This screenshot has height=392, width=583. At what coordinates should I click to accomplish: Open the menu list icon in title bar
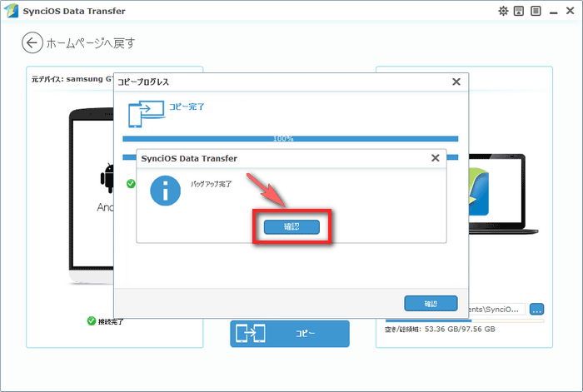click(x=536, y=11)
